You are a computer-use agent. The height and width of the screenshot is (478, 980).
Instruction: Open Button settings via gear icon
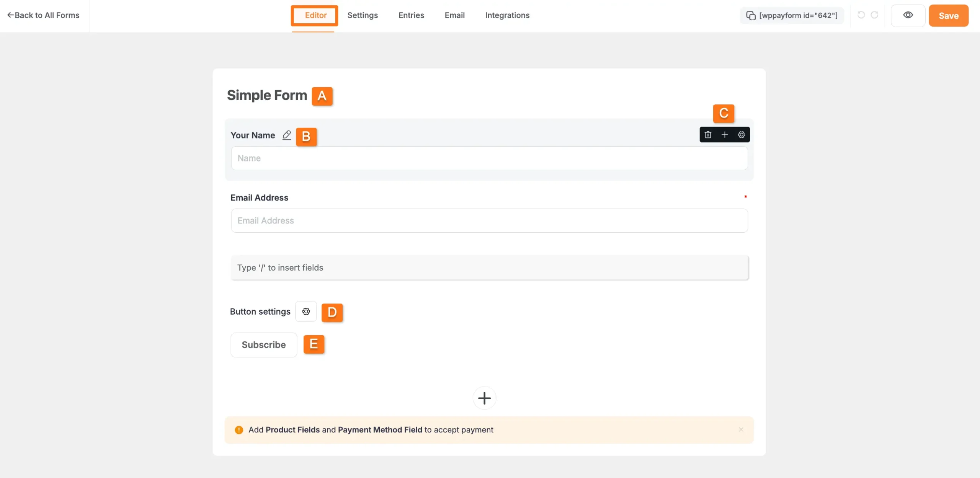click(306, 311)
